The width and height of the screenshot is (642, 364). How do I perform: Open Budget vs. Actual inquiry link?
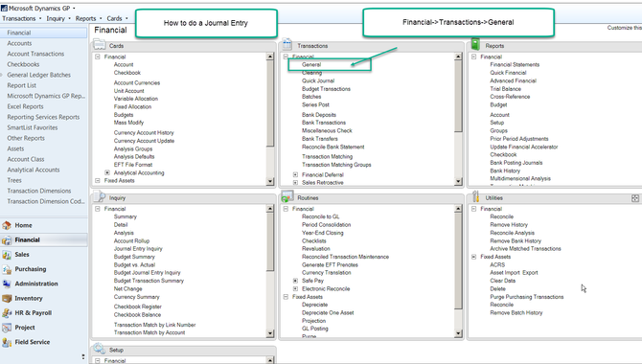134,265
